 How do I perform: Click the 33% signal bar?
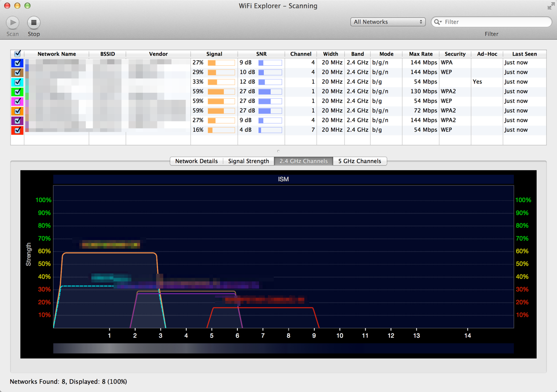221,82
